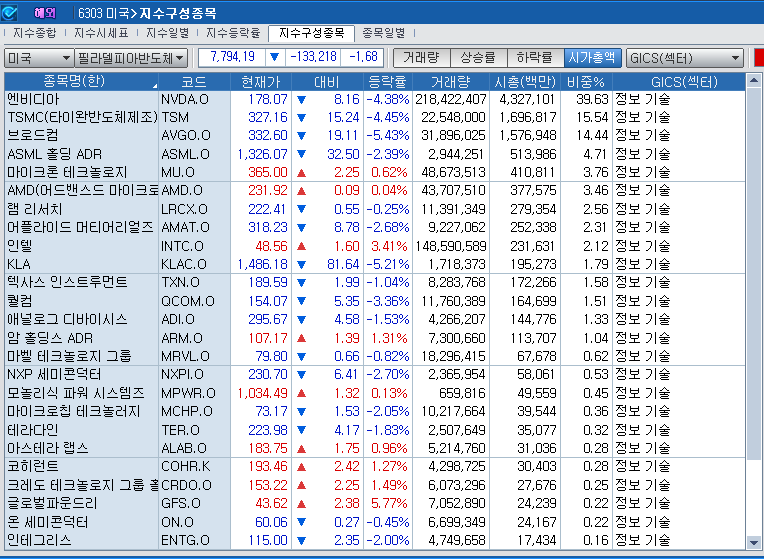Select the 온 세미콘덕터 row name
This screenshot has height=559, width=764.
pyautogui.click(x=48, y=522)
